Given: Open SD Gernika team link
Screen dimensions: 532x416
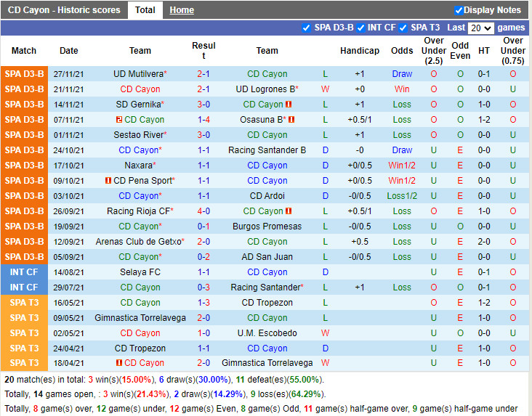Looking at the screenshot, I should click(138, 105).
